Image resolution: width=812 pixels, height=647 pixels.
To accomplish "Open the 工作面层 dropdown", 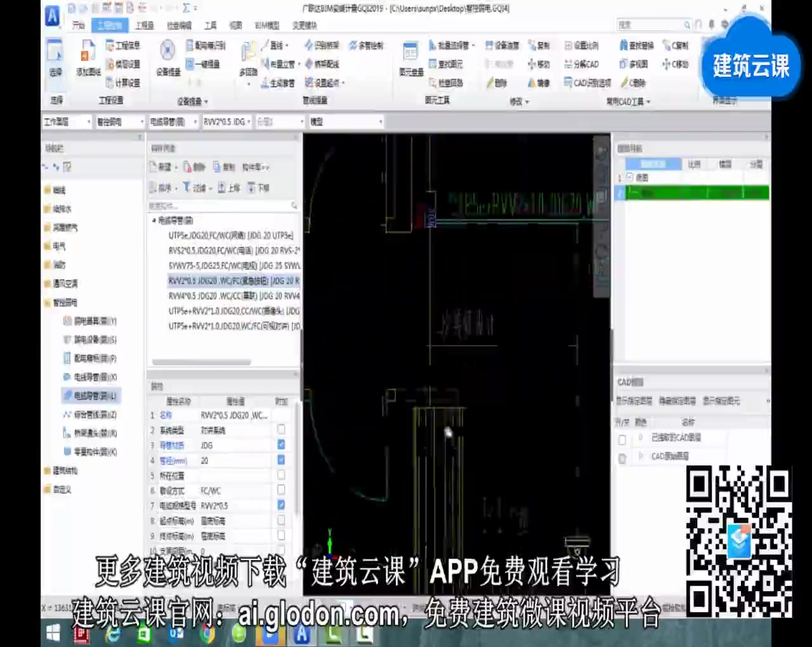I will 67,121.
